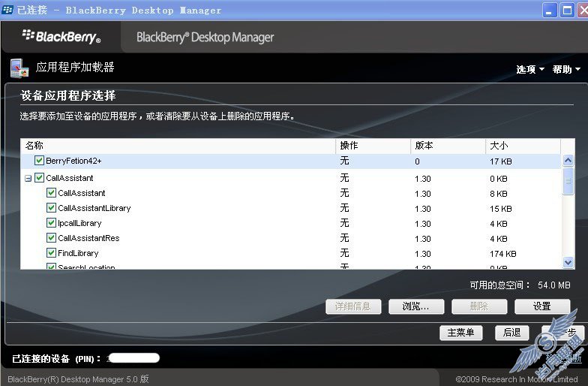
Task: Sort by the 版本 column header
Action: [x=448, y=146]
